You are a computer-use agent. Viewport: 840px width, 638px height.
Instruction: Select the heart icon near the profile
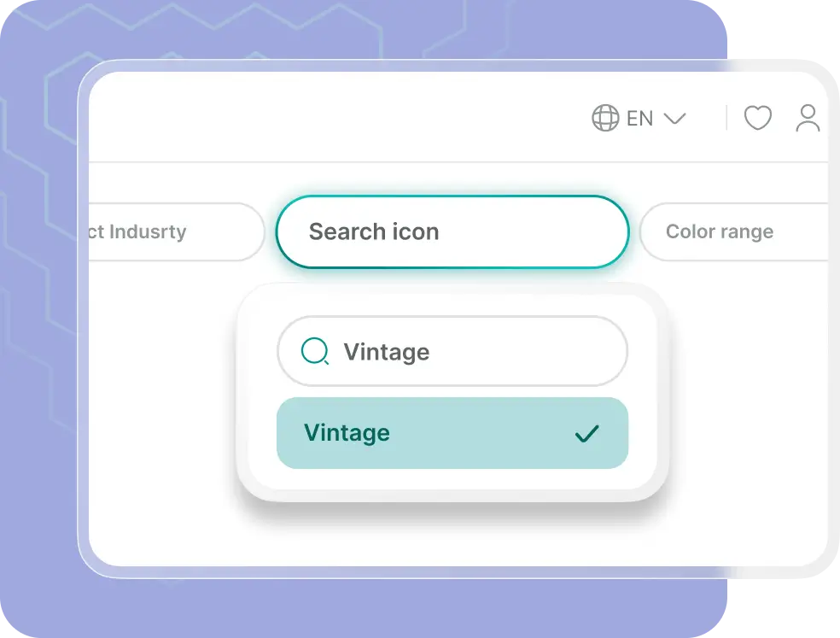(758, 119)
